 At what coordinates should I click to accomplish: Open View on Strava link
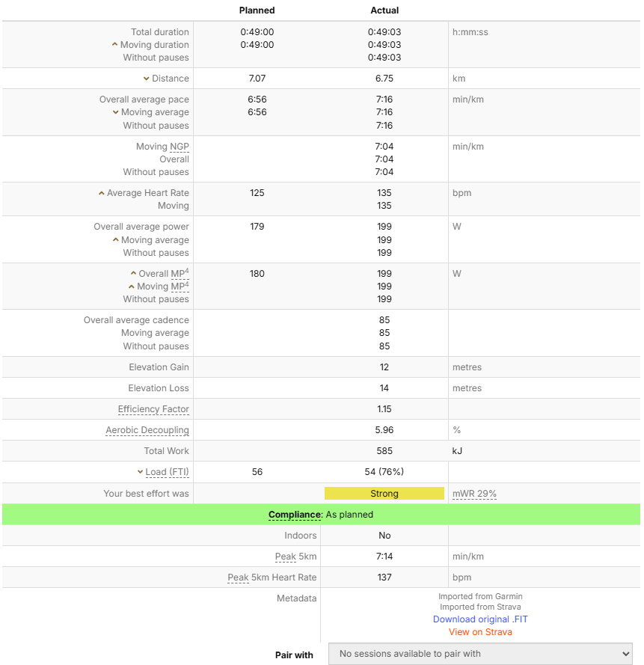click(480, 632)
